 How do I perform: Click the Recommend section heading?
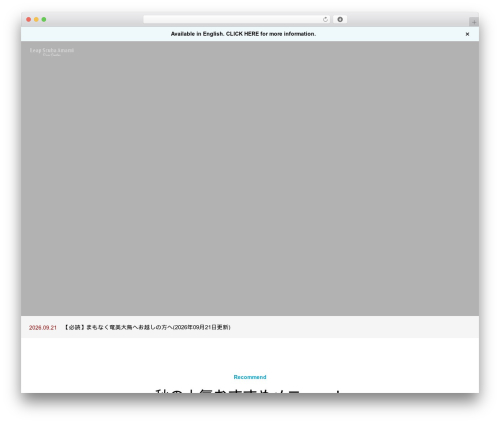click(x=250, y=377)
